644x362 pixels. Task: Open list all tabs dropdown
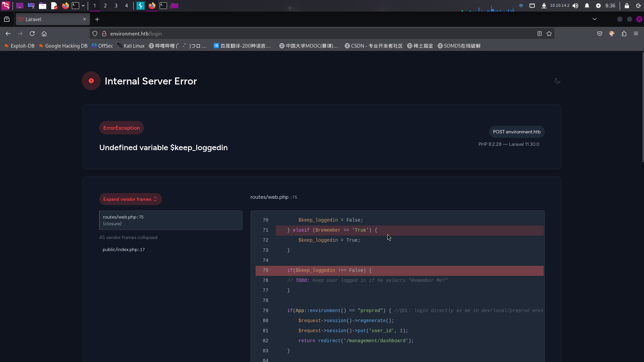595,19
